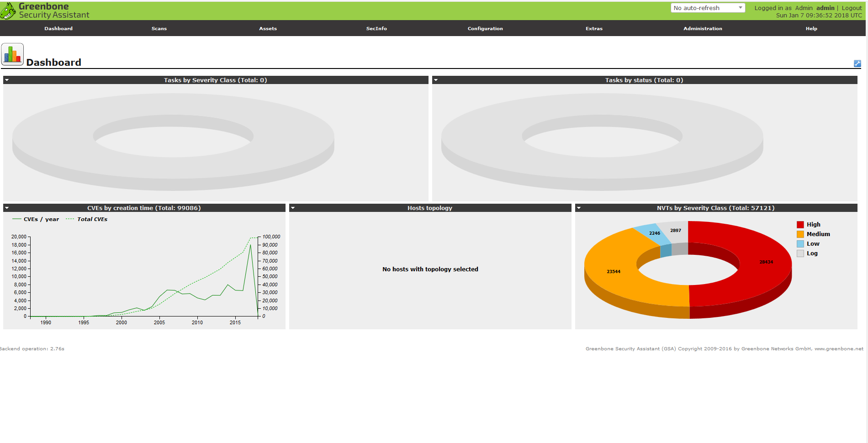
Task: Click the gray Log legend swatch
Action: point(800,253)
